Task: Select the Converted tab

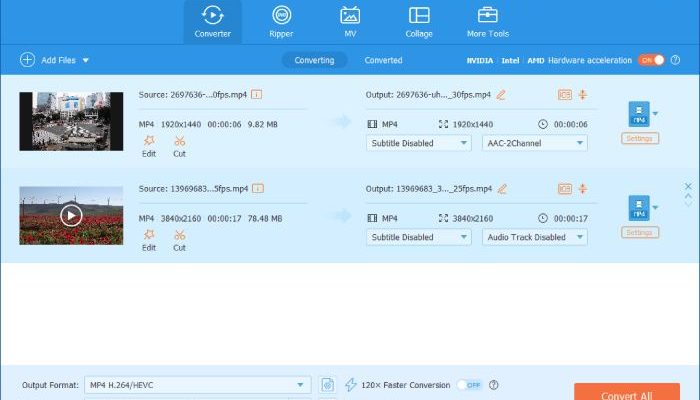Action: point(383,60)
